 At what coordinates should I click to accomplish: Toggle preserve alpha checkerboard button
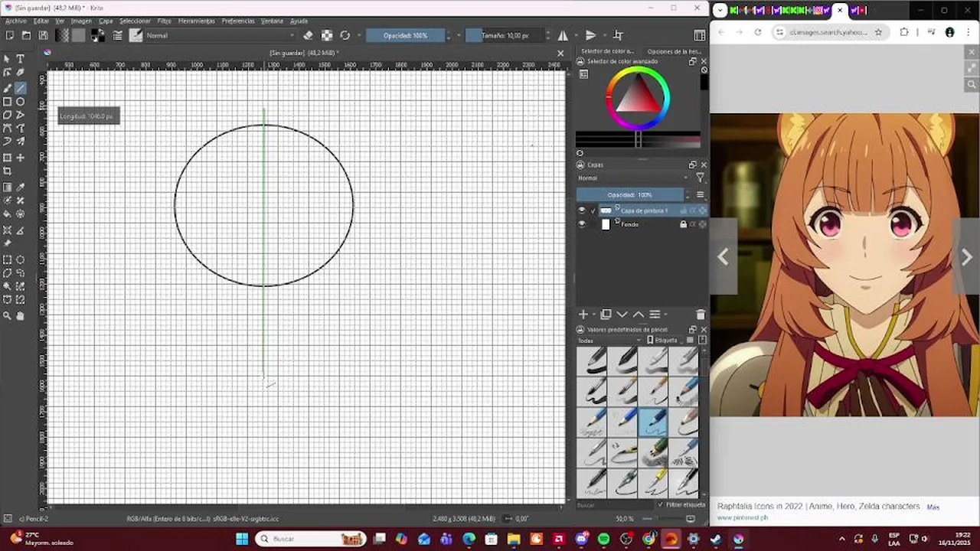(327, 35)
